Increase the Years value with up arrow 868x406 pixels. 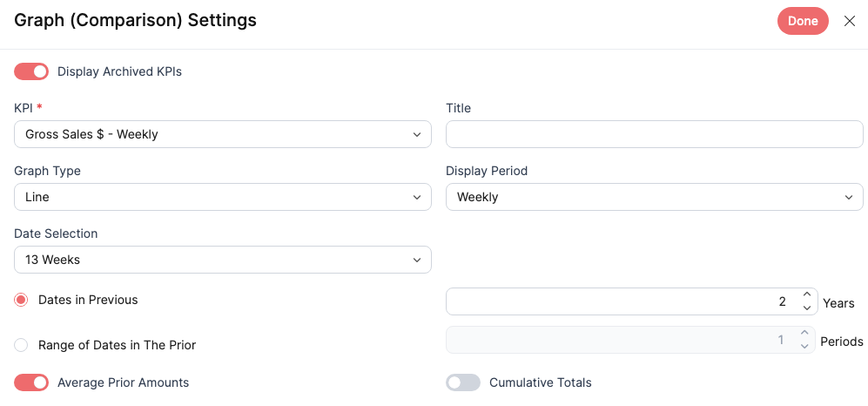807,295
